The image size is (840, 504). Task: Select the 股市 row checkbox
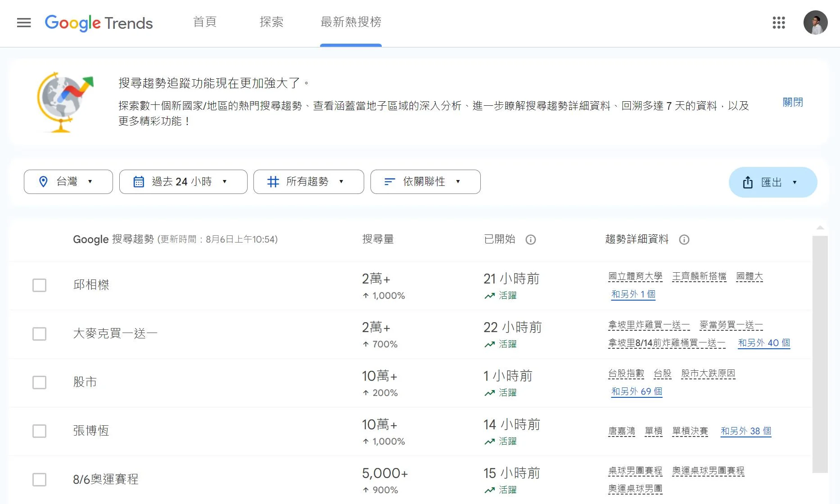pos(40,382)
